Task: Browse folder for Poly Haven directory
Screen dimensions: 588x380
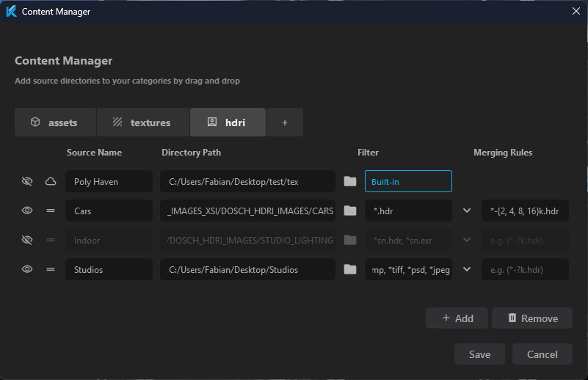Action: (350, 181)
